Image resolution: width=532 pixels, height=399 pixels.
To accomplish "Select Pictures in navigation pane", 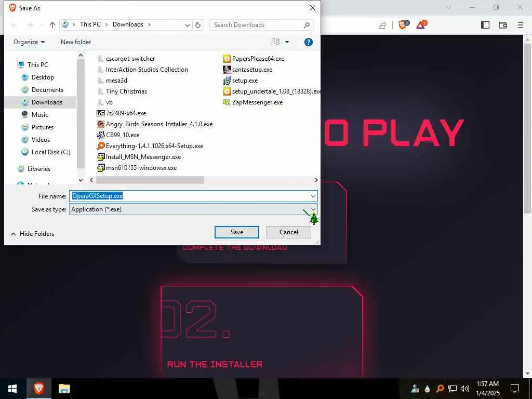I will (x=37, y=127).
